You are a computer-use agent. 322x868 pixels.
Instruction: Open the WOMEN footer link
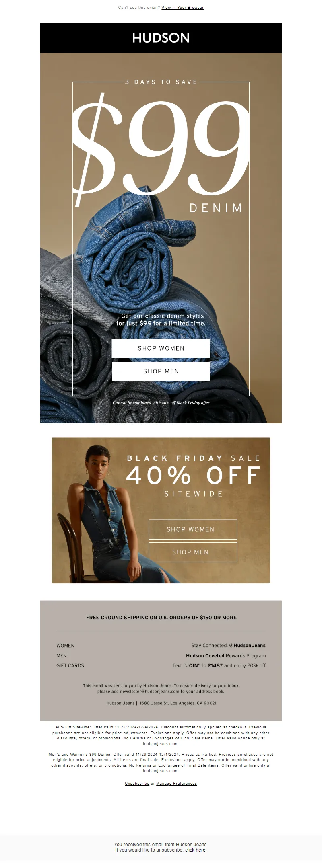coord(65,646)
